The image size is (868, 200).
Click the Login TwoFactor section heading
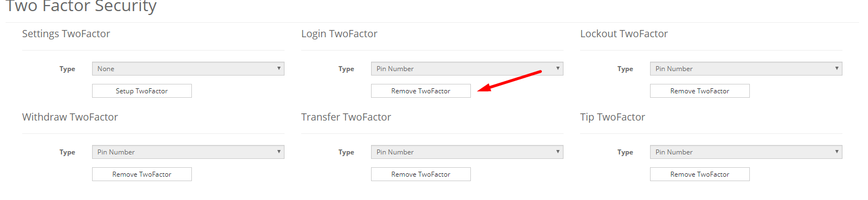pos(339,34)
